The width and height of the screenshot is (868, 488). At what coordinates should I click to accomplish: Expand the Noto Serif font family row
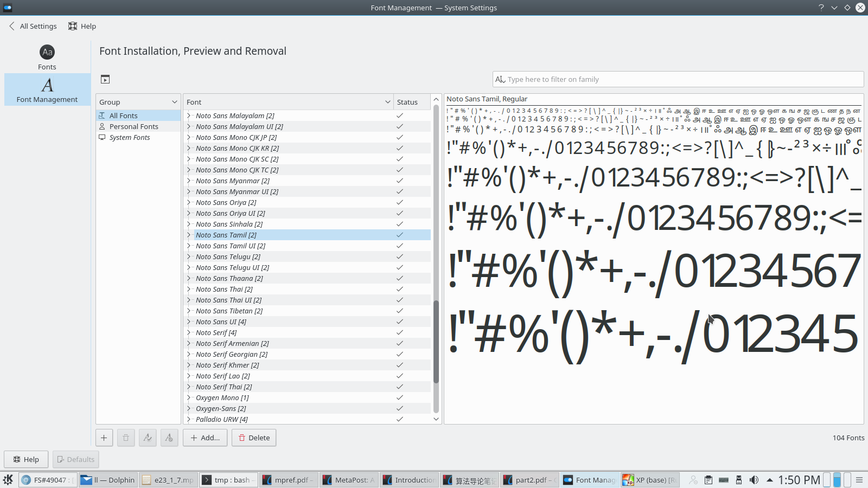click(189, 332)
